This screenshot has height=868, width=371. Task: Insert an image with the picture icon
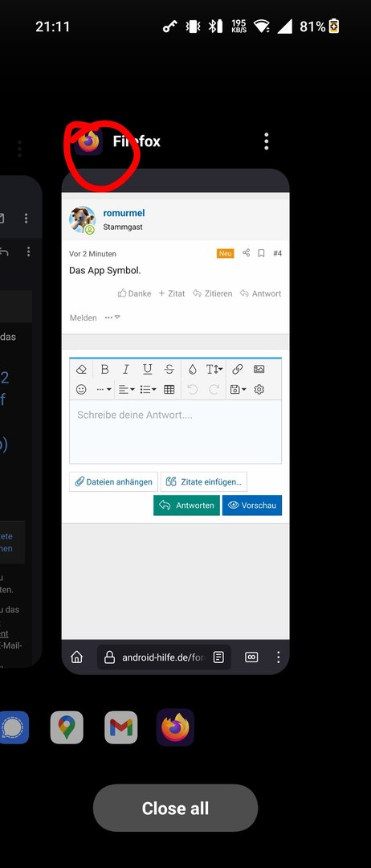coord(259,369)
